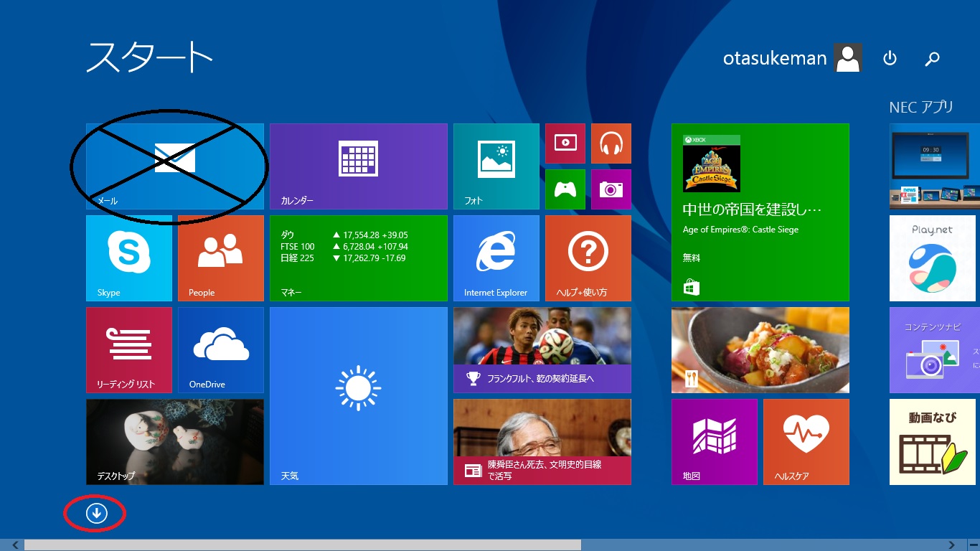Open the otasukeman user account menu
Screen dimensions: 980x551
tap(793, 58)
